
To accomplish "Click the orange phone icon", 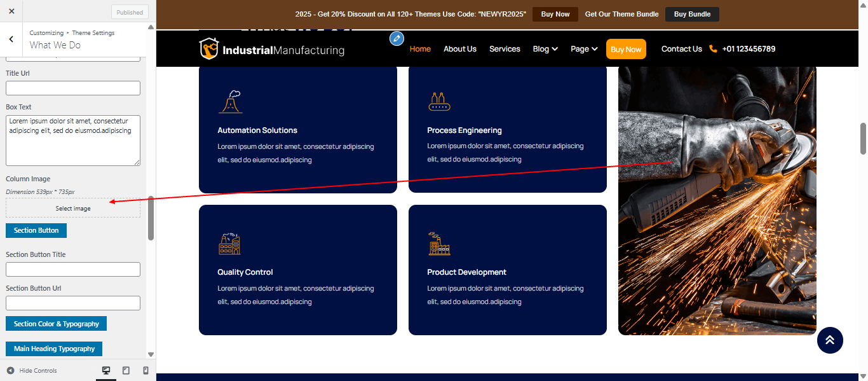I will pyautogui.click(x=713, y=48).
